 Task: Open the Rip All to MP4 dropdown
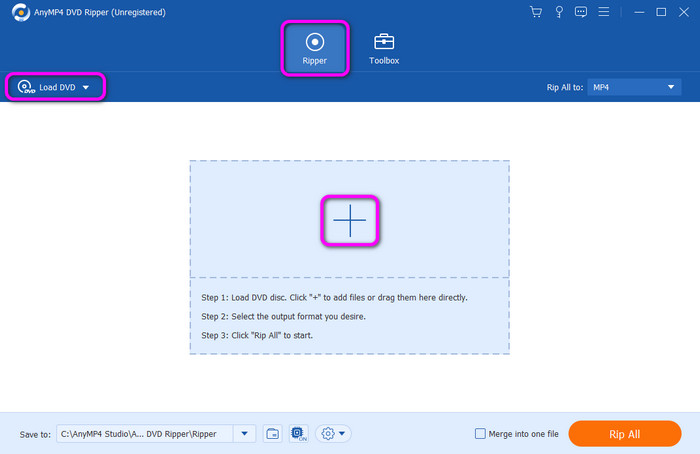click(634, 87)
